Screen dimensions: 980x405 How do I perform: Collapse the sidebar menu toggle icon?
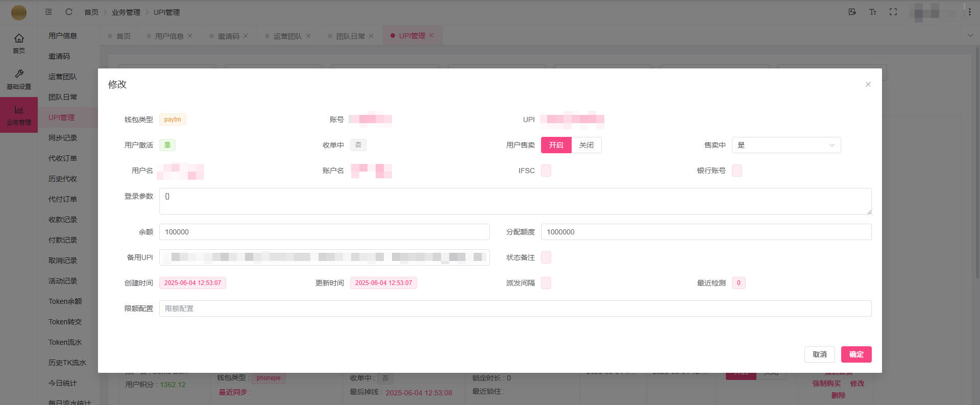[x=48, y=12]
